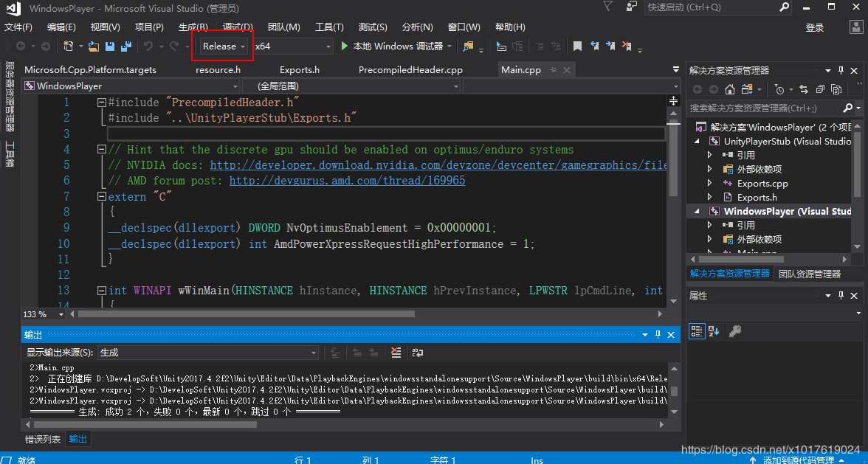Click the Find in Files toolbar icon
868x464 pixels.
468,46
